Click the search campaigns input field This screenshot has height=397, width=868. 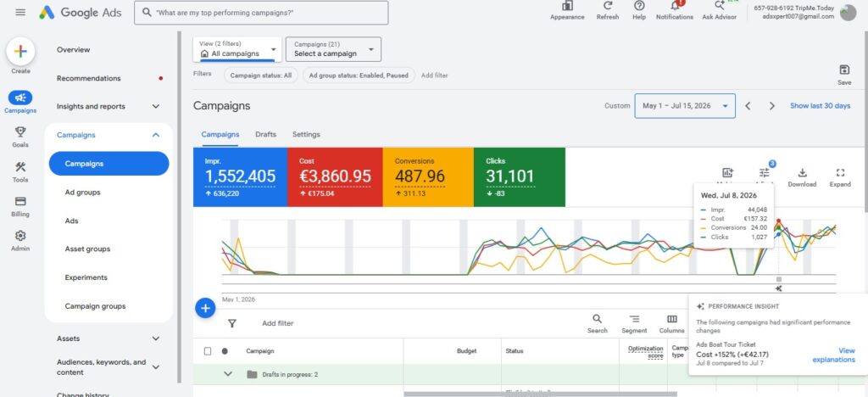(x=261, y=12)
